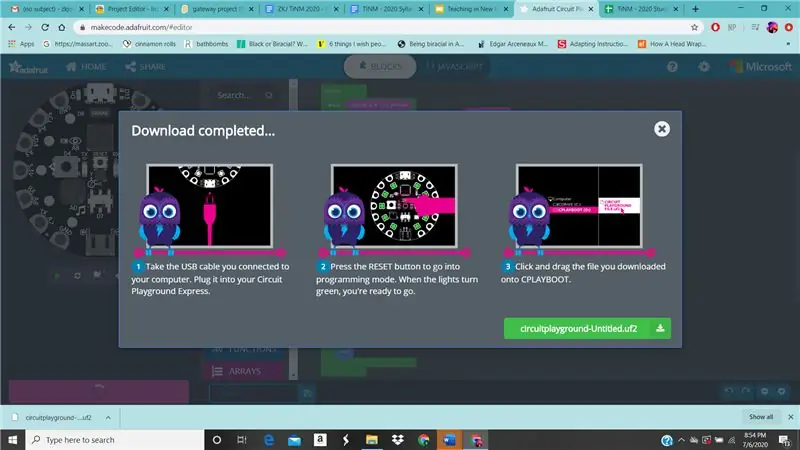This screenshot has height=450, width=800.
Task: Switch to the TiNM - 2020 Students sheet tab
Action: click(641, 9)
